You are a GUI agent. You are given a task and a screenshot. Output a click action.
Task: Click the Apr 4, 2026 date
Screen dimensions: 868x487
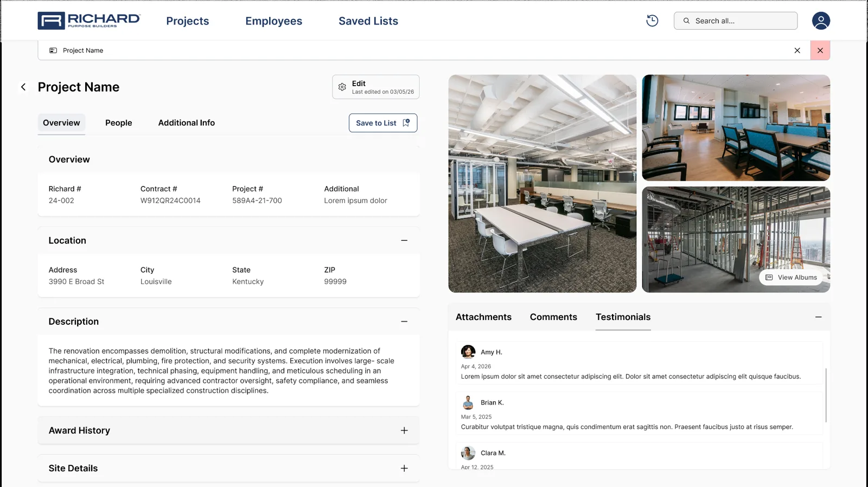coord(476,367)
